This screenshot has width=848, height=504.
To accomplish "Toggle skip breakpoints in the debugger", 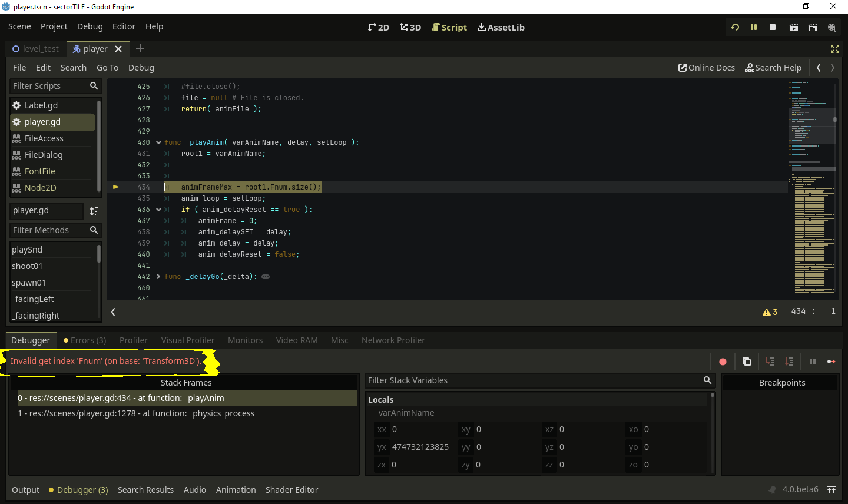I will coord(723,362).
